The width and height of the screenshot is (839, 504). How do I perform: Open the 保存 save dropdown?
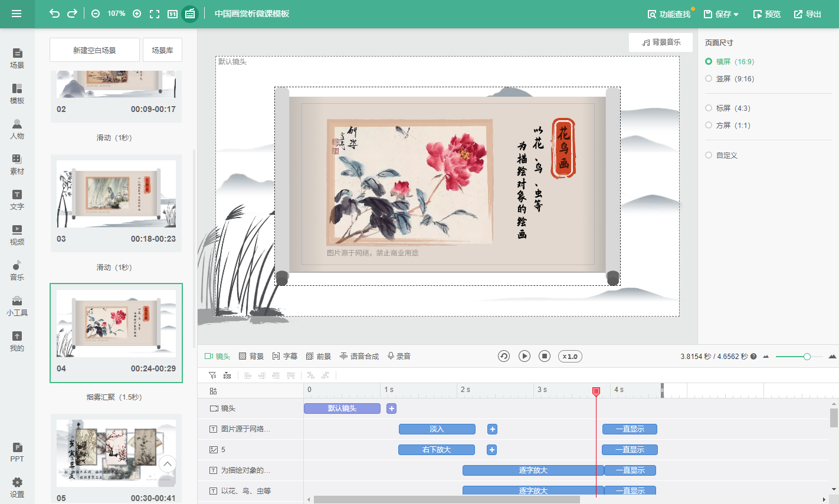point(721,14)
